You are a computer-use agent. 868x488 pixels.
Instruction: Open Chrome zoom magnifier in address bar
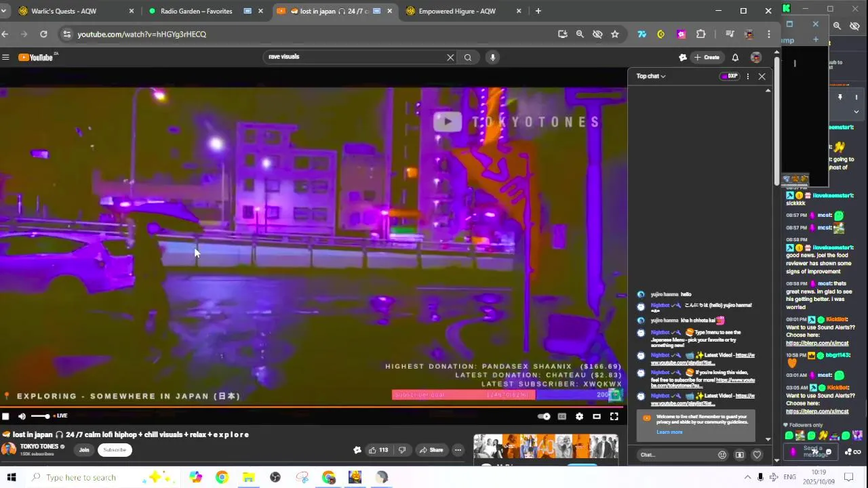pos(580,34)
